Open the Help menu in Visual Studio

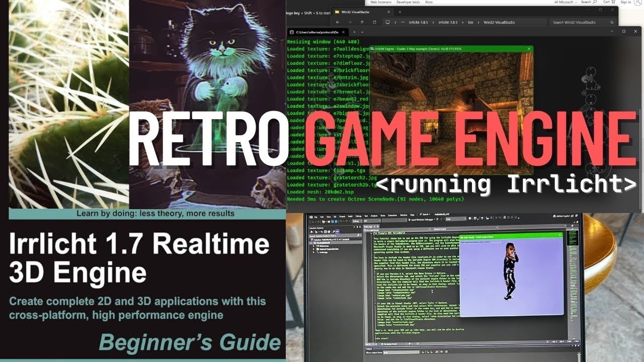coord(413,215)
